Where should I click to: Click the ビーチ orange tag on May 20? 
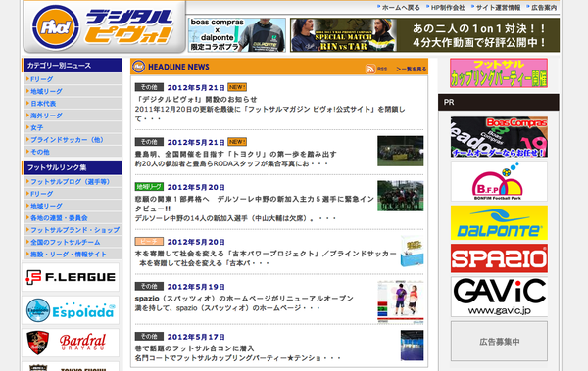149,241
